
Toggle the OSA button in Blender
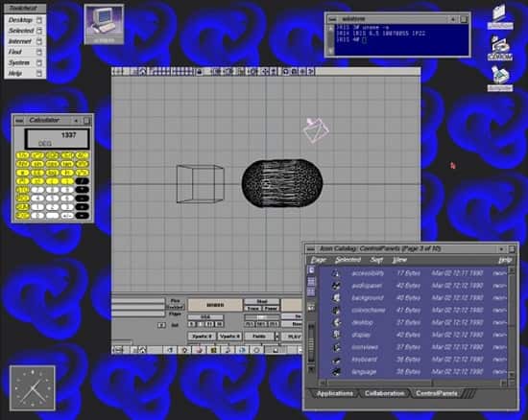click(205, 317)
